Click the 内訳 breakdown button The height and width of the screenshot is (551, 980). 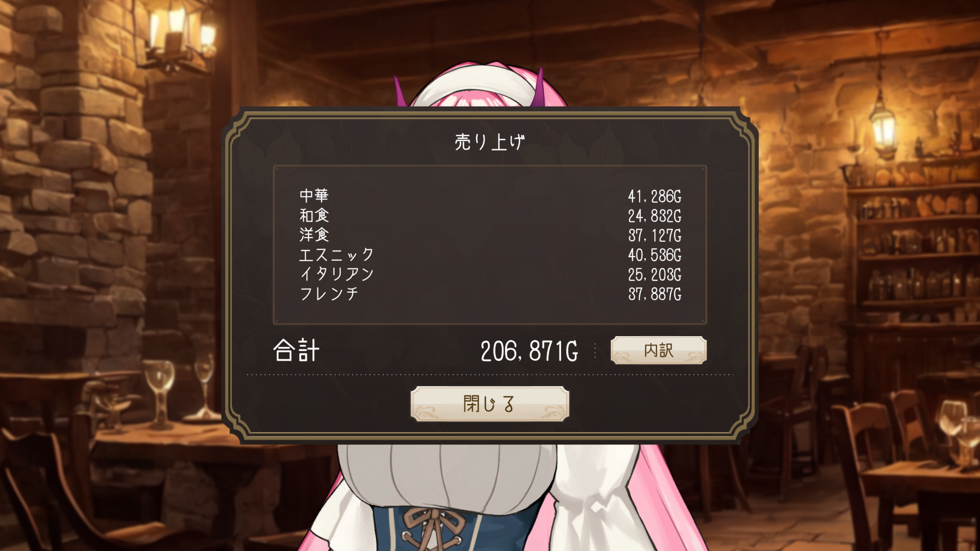point(658,350)
